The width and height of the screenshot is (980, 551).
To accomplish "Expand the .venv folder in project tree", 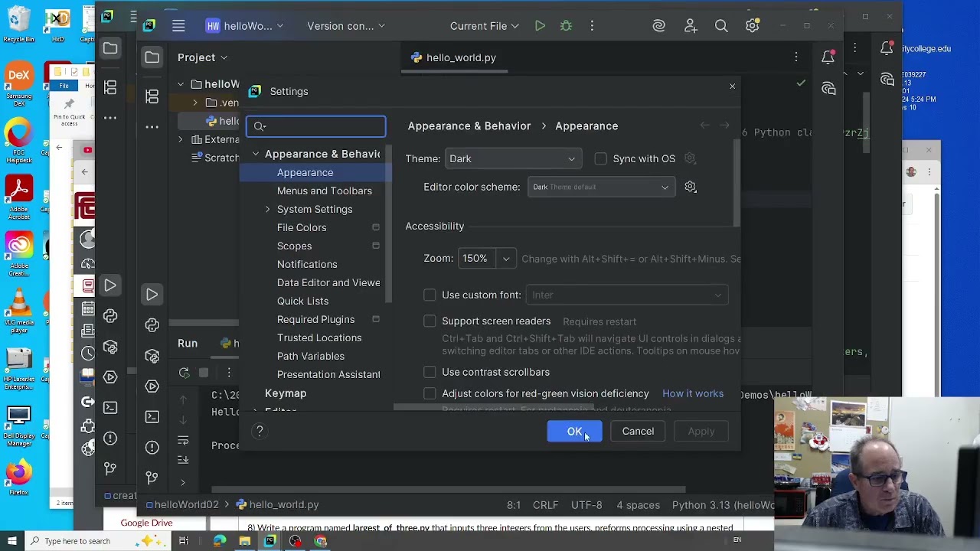I will click(195, 103).
